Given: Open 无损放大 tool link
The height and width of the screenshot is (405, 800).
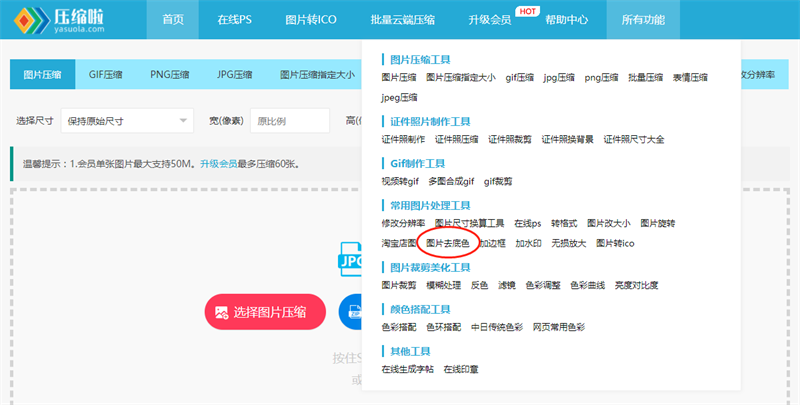Looking at the screenshot, I should click(x=568, y=243).
